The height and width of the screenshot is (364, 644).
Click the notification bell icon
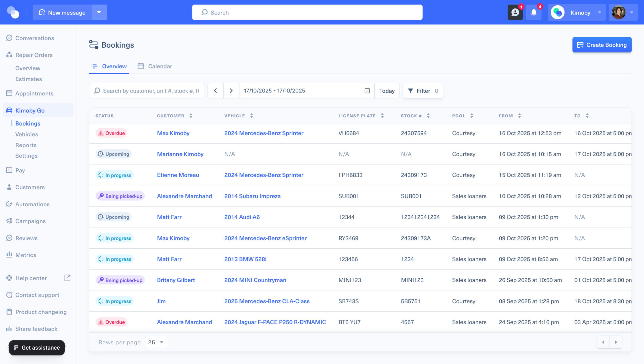pyautogui.click(x=534, y=12)
